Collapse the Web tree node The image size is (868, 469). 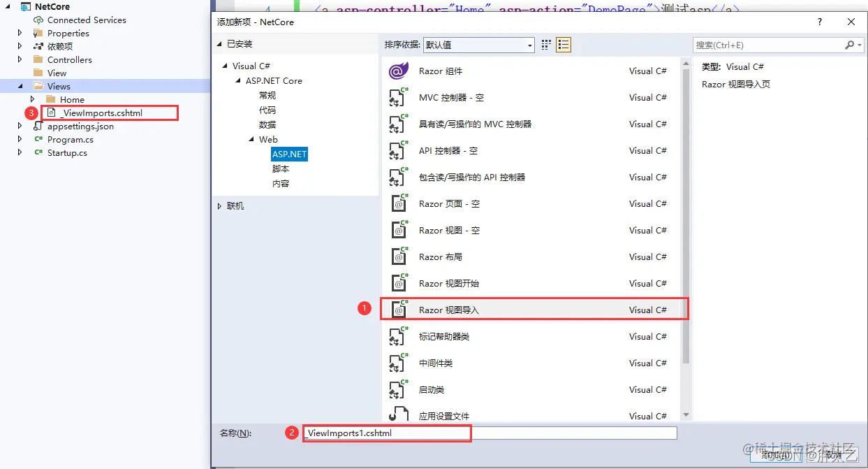pos(251,140)
